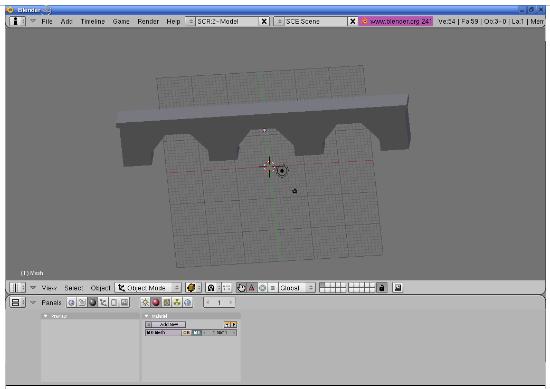Open the Help menu
Screen dimensions: 550x389
[173, 21]
